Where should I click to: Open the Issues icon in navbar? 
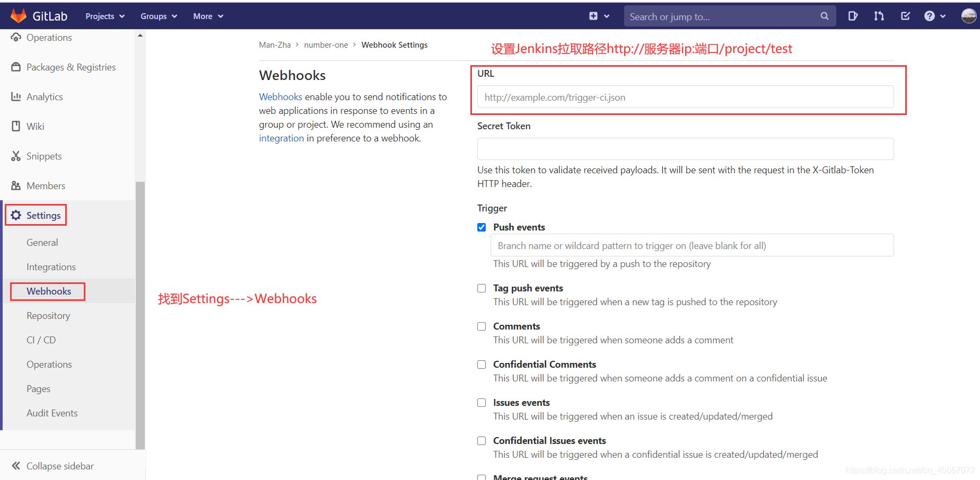[x=853, y=16]
